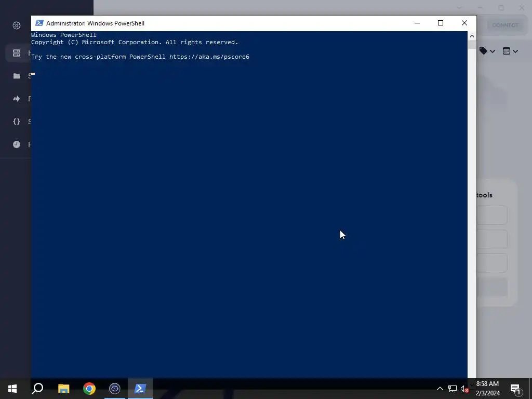This screenshot has width=532, height=399.
Task: Maximize the PowerShell window
Action: [441, 23]
